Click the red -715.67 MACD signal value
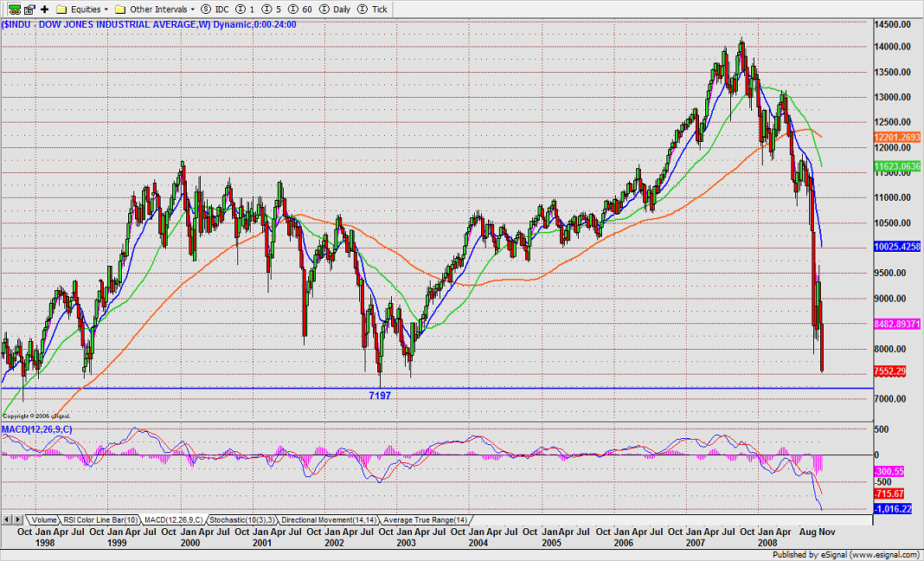 [889, 493]
